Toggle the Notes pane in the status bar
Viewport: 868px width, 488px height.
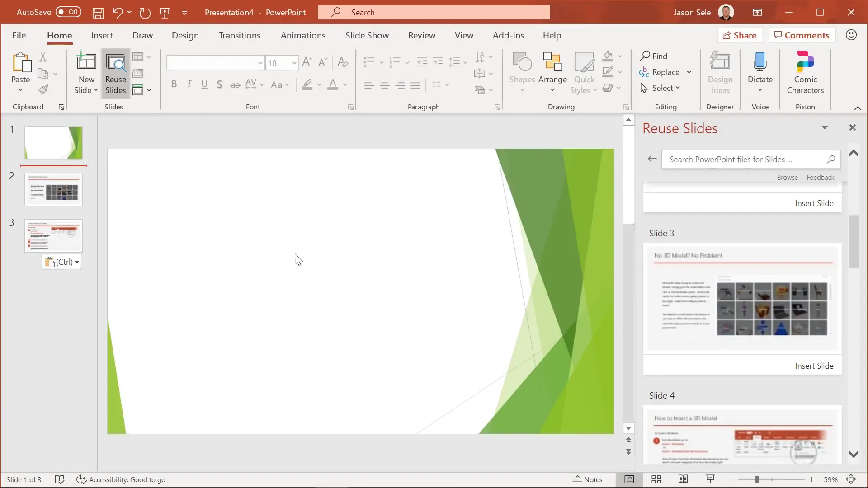coord(587,479)
